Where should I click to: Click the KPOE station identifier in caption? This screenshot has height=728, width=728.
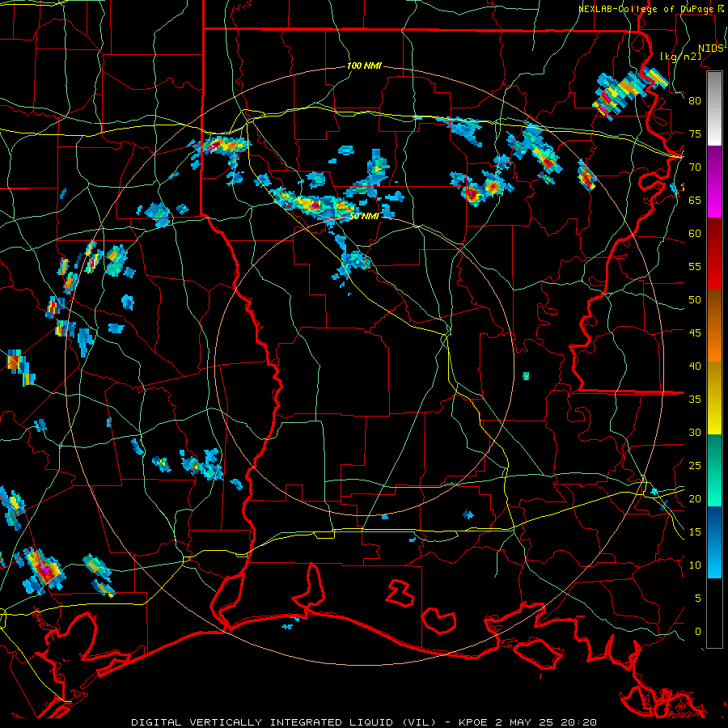[x=473, y=722]
